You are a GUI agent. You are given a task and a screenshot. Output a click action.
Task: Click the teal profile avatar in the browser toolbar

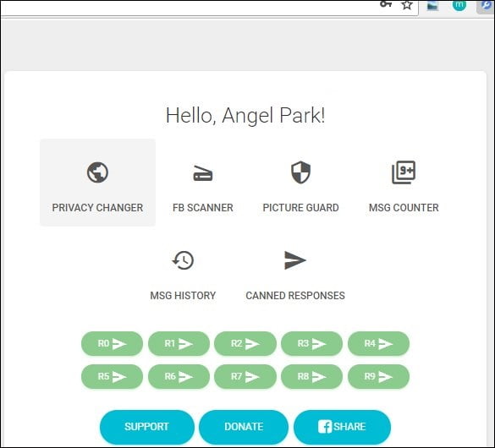coord(459,5)
